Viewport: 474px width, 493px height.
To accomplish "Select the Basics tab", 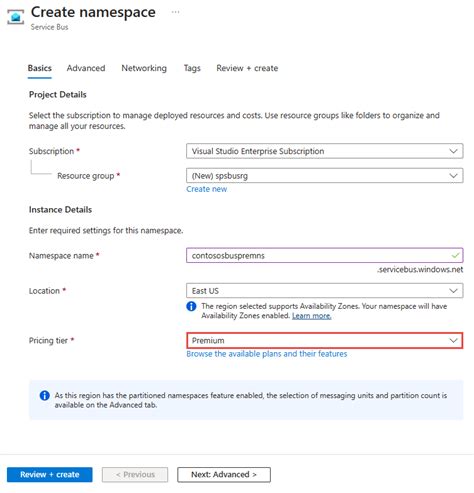I will click(x=39, y=68).
